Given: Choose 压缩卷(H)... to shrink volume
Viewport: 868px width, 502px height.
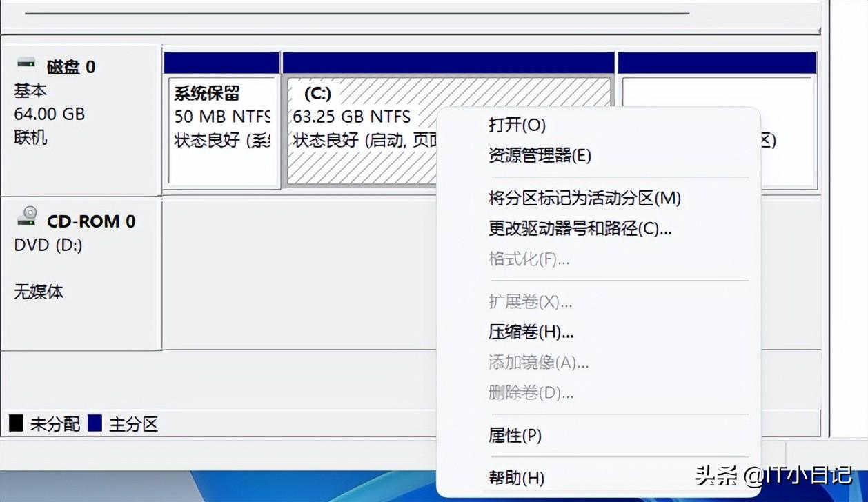Looking at the screenshot, I should pos(531,332).
